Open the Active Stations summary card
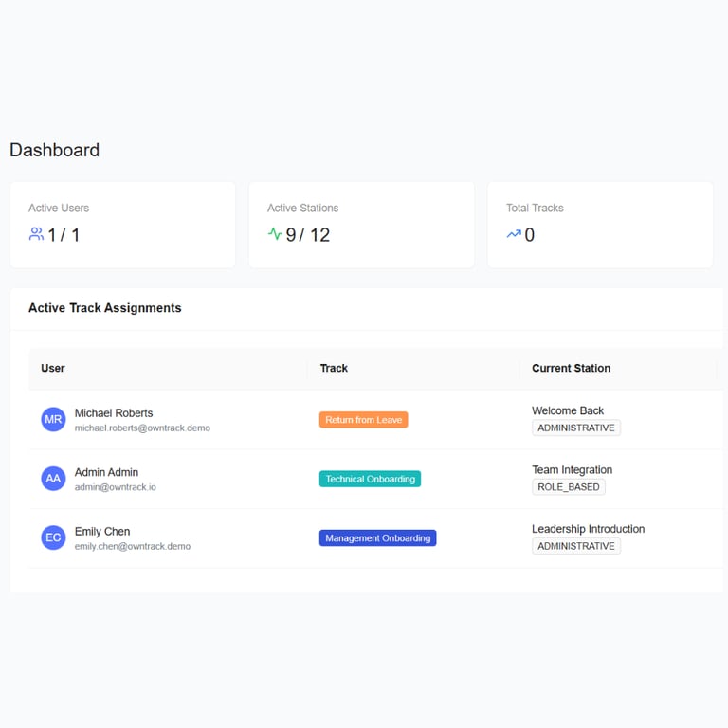Image resolution: width=728 pixels, height=728 pixels. pos(361,225)
